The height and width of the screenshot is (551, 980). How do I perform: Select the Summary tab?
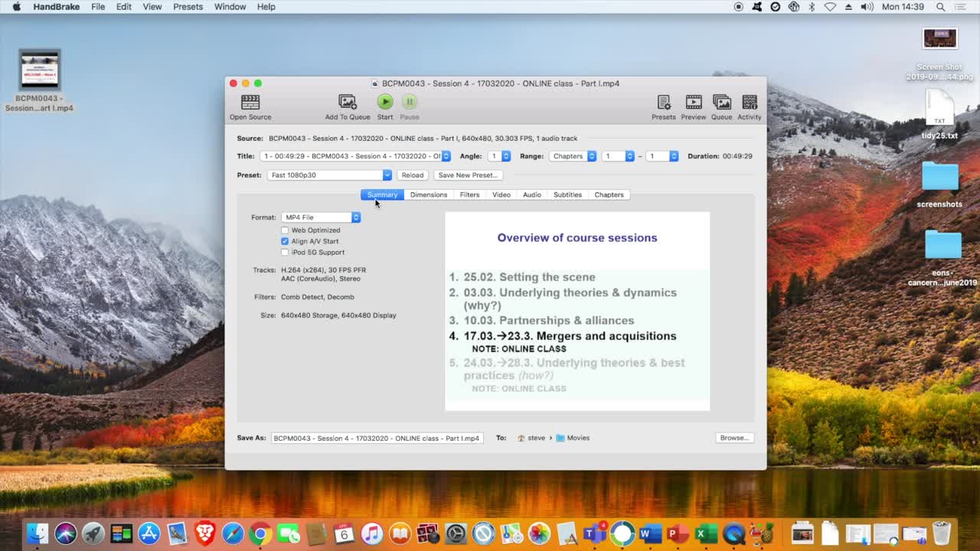pyautogui.click(x=382, y=194)
